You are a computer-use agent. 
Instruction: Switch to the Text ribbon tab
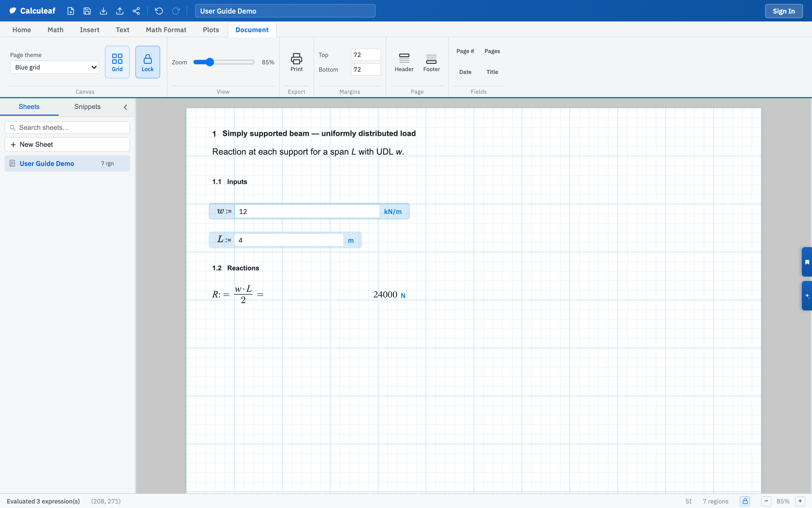(x=122, y=30)
